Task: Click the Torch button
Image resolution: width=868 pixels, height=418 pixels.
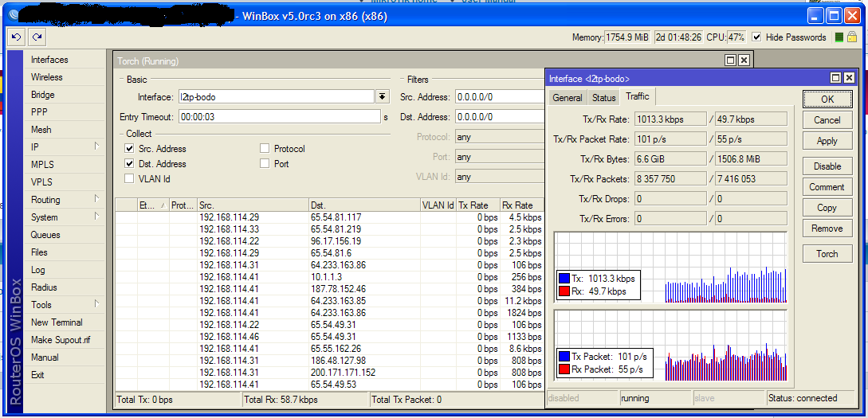Action: (x=827, y=254)
